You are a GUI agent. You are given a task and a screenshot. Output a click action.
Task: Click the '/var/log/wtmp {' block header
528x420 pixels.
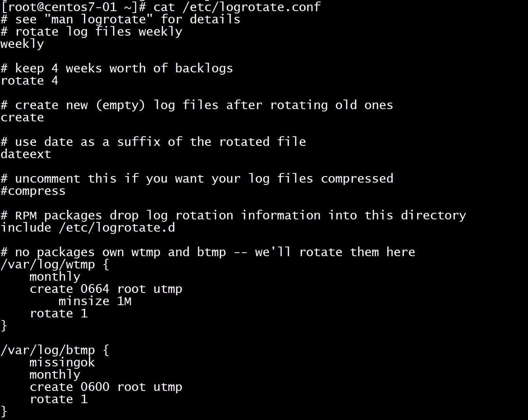coord(55,265)
